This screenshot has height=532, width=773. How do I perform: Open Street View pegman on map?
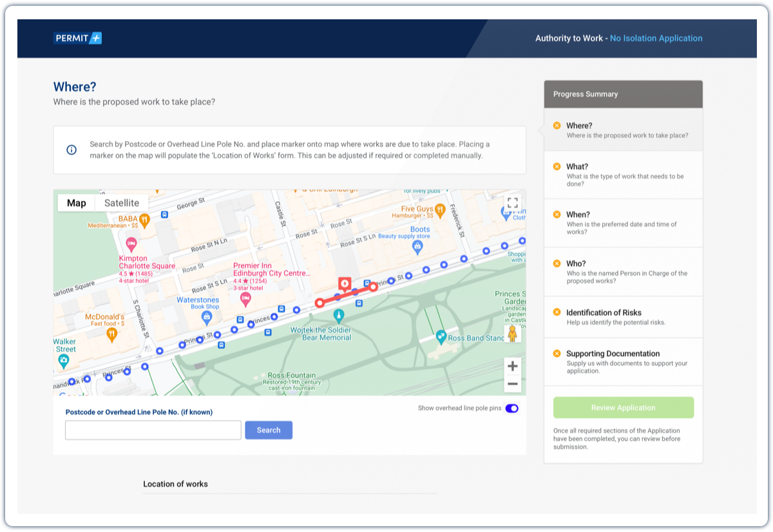(x=513, y=334)
